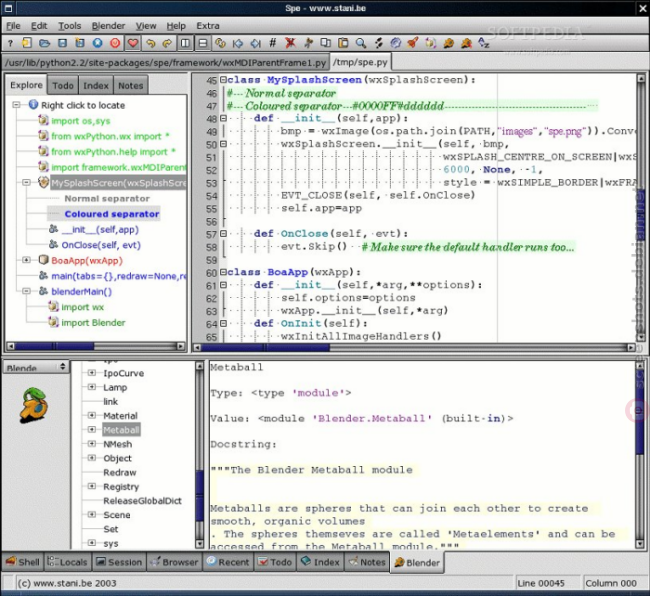
Task: Select 'OnClose(self, evt)' in Explore tree
Action: pos(101,245)
